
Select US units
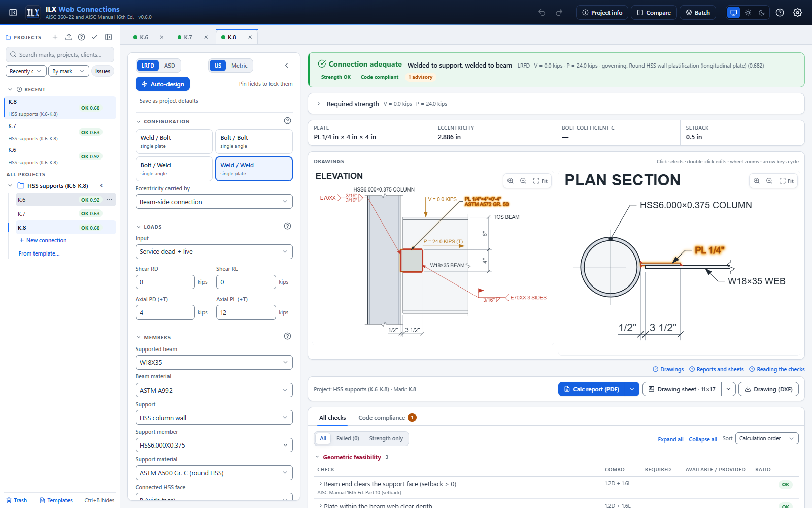tap(218, 66)
